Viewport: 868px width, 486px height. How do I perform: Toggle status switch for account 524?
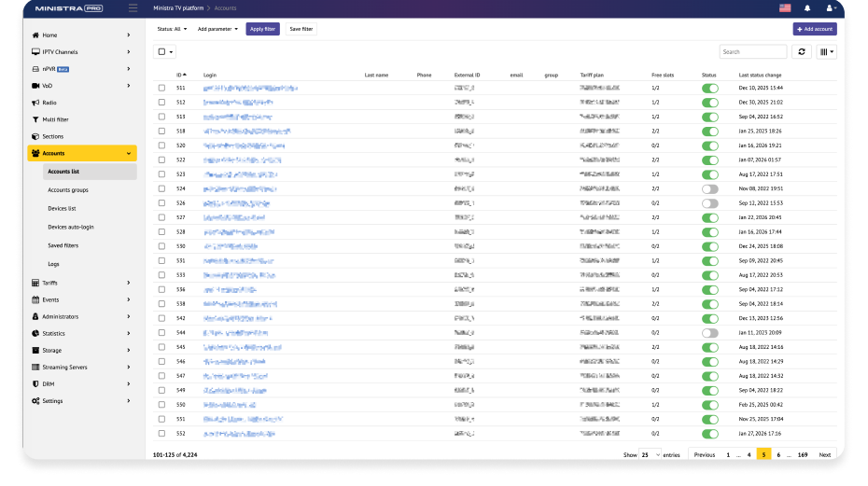coord(710,188)
